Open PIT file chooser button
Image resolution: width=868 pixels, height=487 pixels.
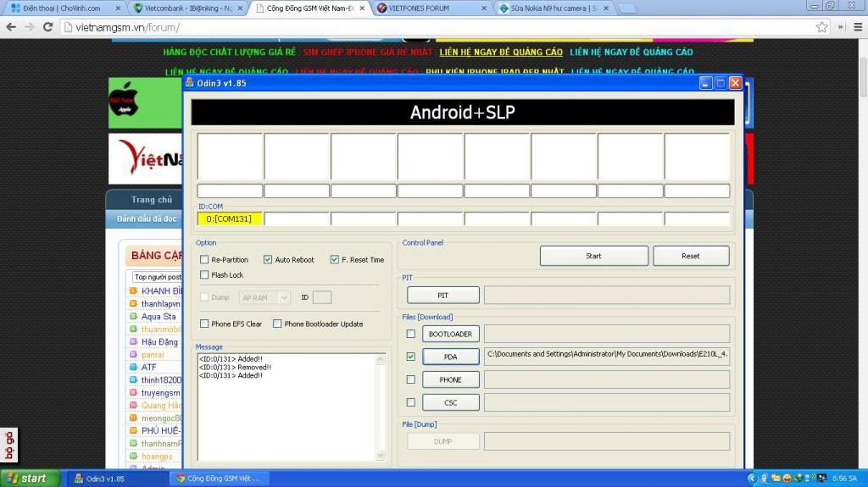click(x=442, y=295)
